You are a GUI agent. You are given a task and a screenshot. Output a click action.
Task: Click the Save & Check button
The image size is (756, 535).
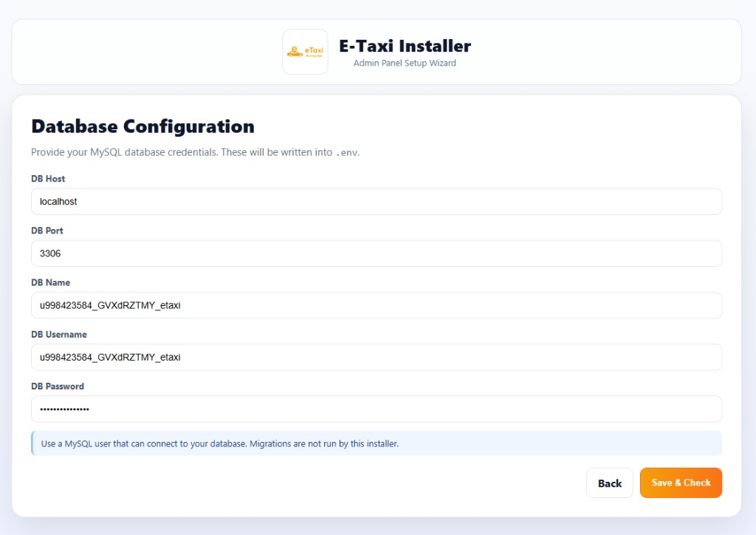pos(681,483)
